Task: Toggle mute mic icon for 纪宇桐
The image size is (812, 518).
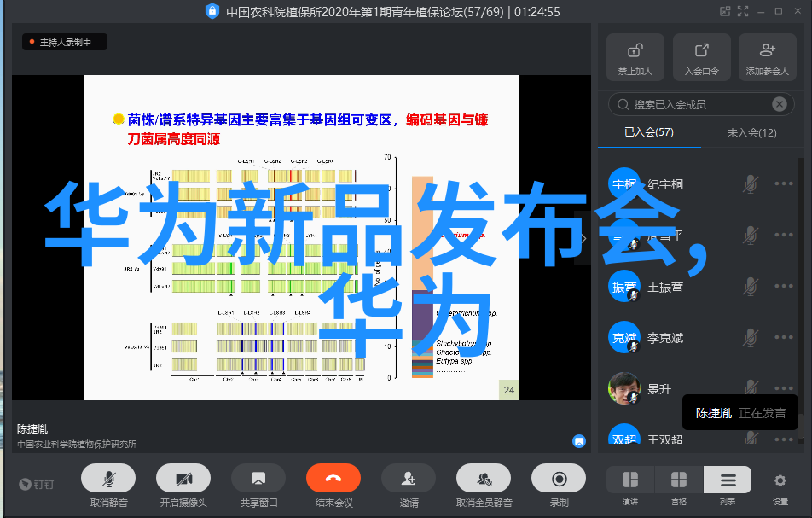Action: 751,183
